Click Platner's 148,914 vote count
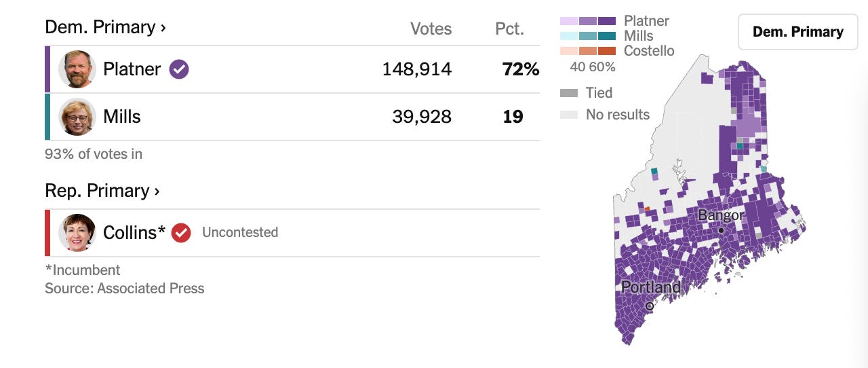Viewport: 868px width, 368px height. pyautogui.click(x=417, y=69)
